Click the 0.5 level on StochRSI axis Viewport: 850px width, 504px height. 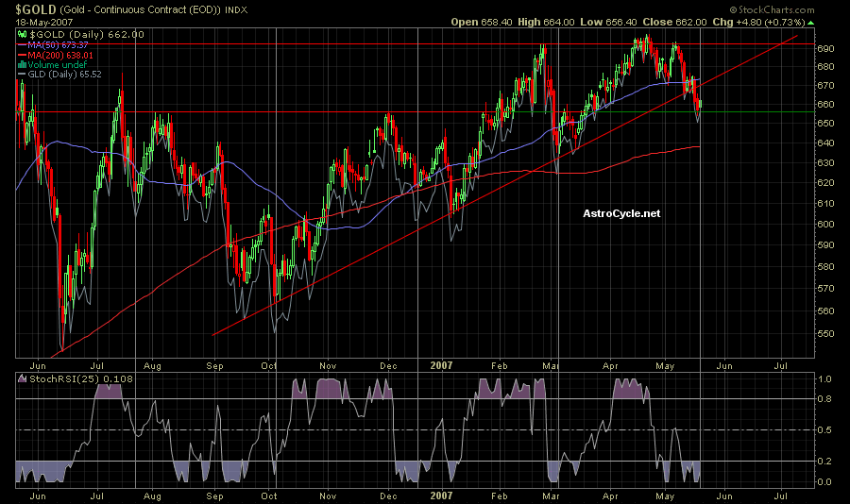tap(824, 430)
